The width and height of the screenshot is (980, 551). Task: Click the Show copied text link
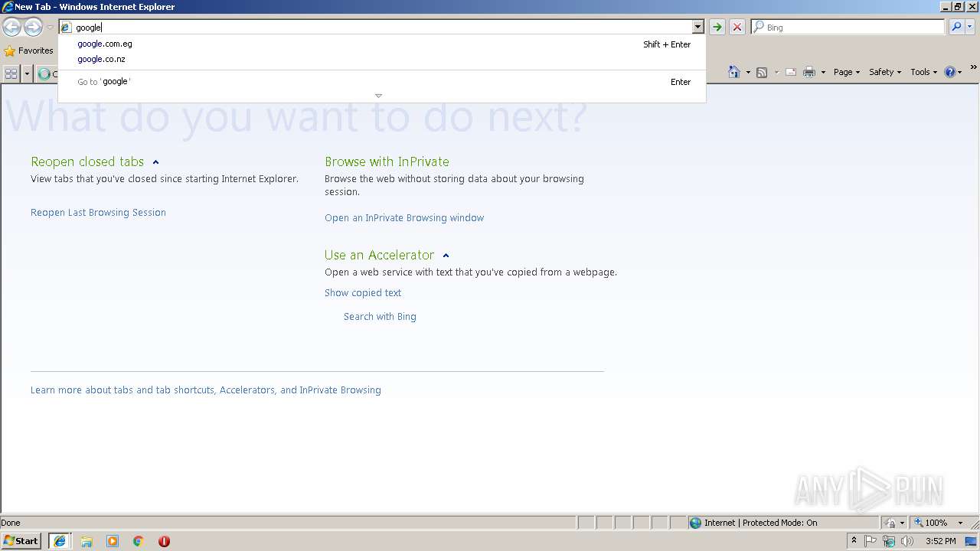tap(363, 293)
